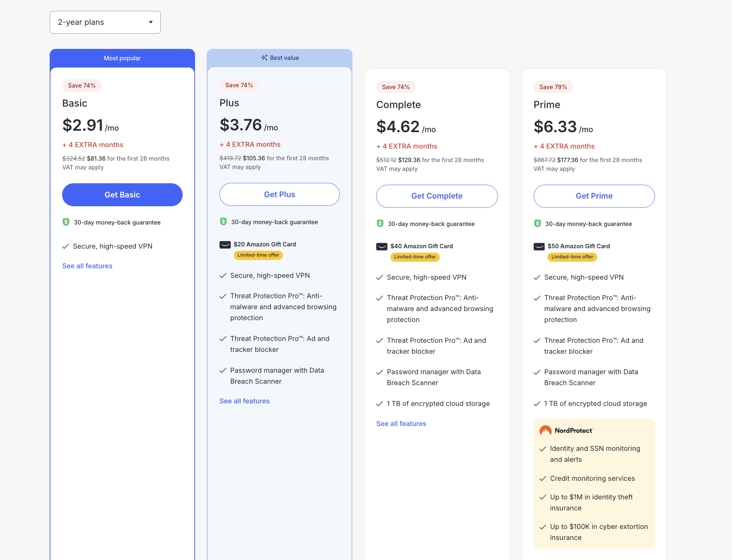Click checkmark beside Identity and SSN monitoring
Image resolution: width=732 pixels, height=560 pixels.
[543, 449]
